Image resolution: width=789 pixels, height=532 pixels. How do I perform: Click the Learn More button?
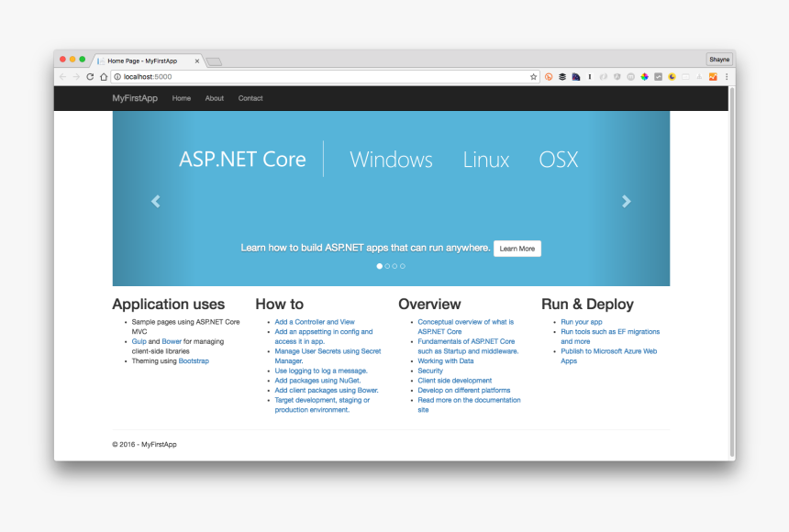click(x=517, y=249)
